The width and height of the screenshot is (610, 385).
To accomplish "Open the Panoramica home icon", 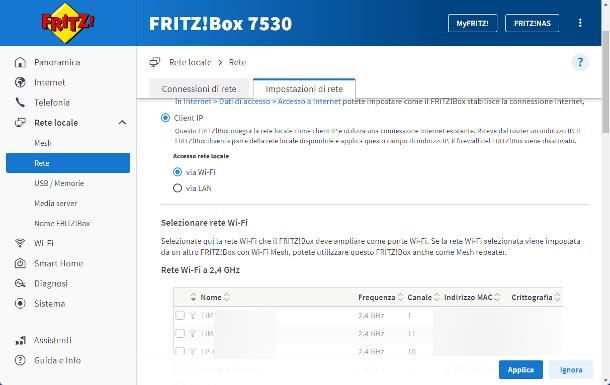I will pyautogui.click(x=20, y=62).
